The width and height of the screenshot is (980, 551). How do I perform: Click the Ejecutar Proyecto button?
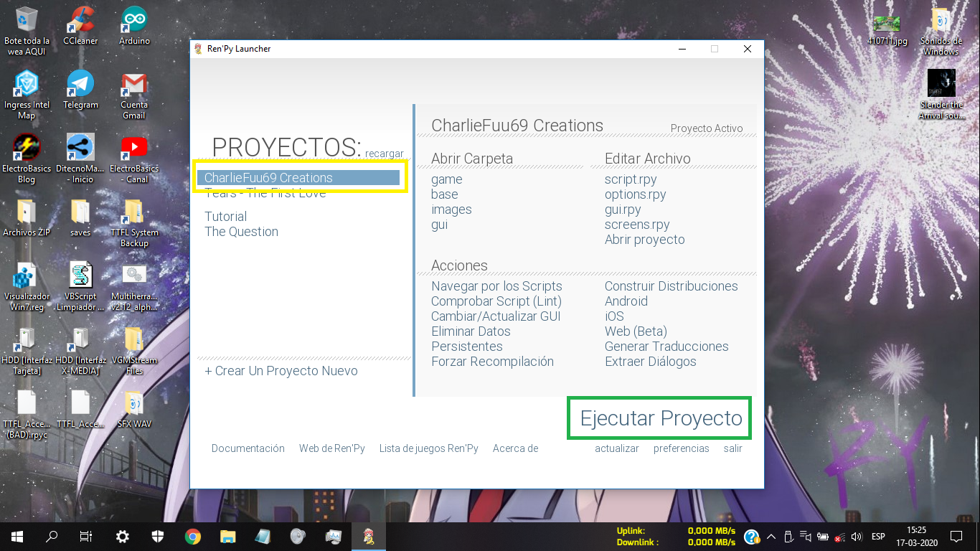tap(660, 418)
